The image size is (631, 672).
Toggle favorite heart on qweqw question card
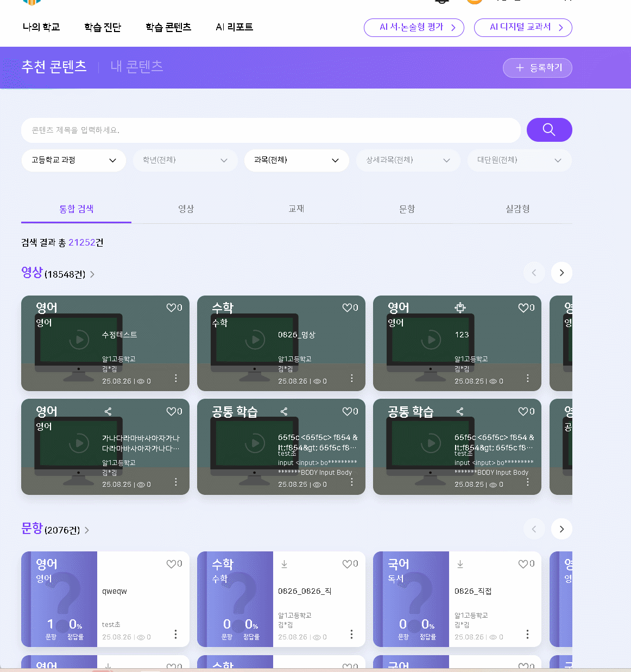(x=171, y=564)
